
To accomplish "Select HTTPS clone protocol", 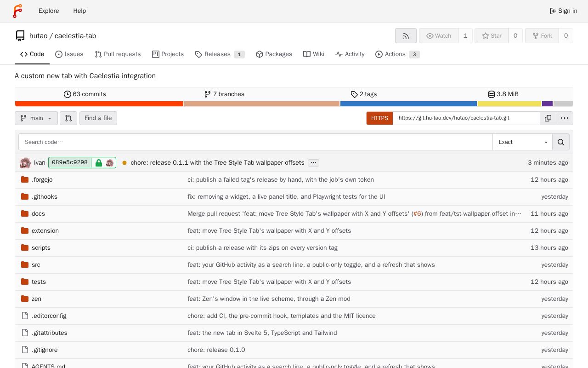I will 379,118.
